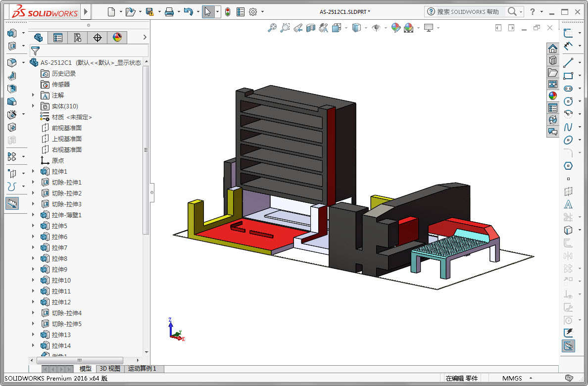Expand the 注解 annotations node
Screen dimensions: 588x386
click(x=33, y=96)
